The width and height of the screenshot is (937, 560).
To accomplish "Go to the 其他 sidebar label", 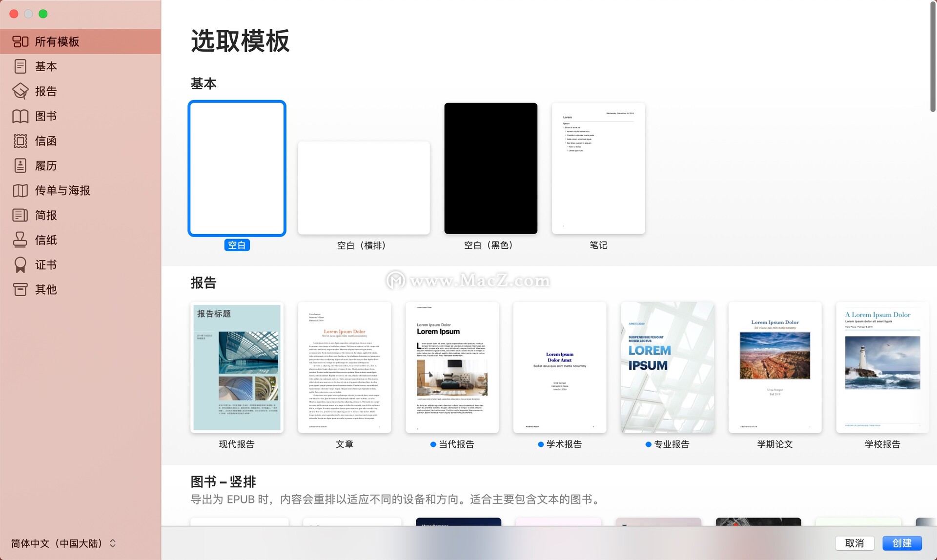I will 46,290.
